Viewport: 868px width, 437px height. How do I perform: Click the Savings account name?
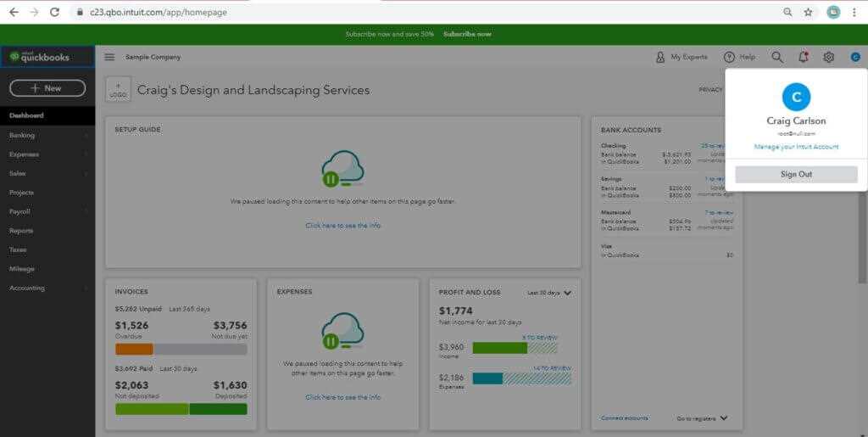pyautogui.click(x=611, y=179)
